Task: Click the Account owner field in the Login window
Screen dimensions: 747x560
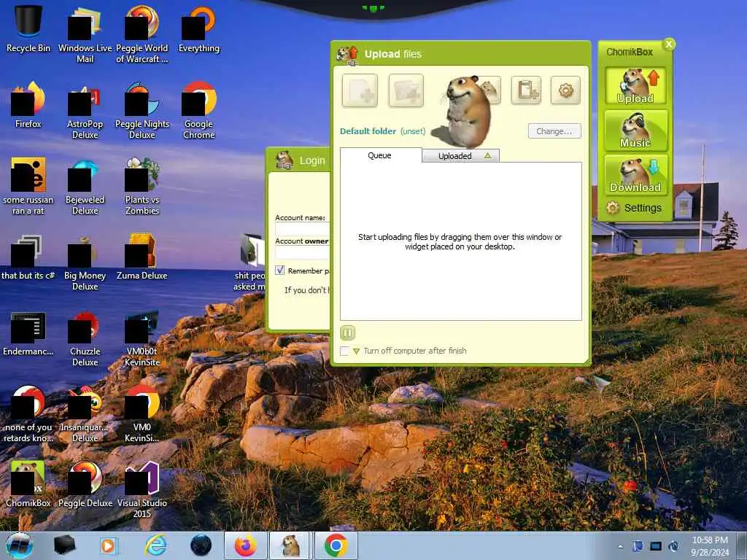Action: click(x=303, y=253)
